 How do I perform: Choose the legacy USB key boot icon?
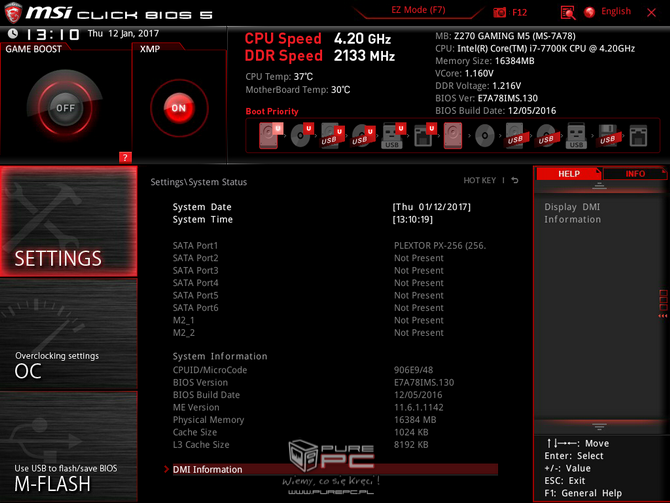click(576, 135)
